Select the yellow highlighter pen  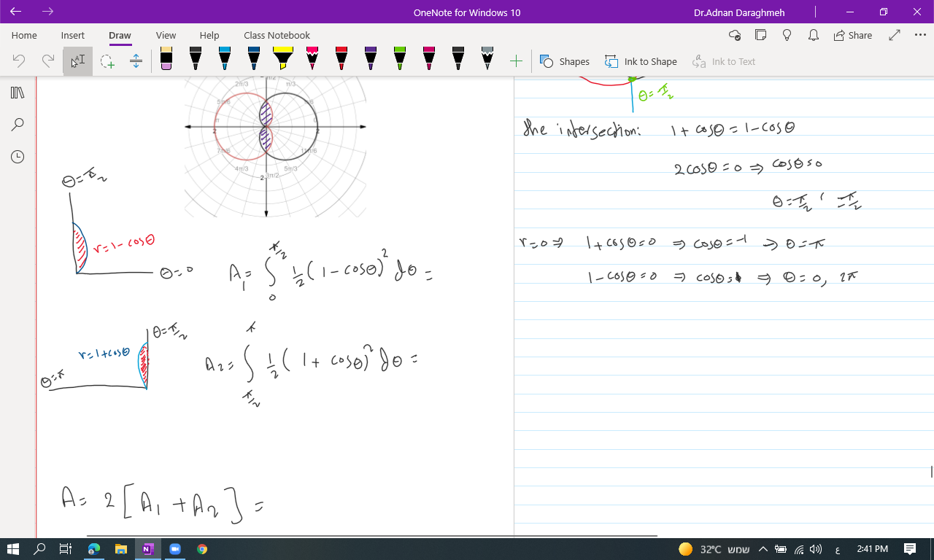(x=283, y=59)
